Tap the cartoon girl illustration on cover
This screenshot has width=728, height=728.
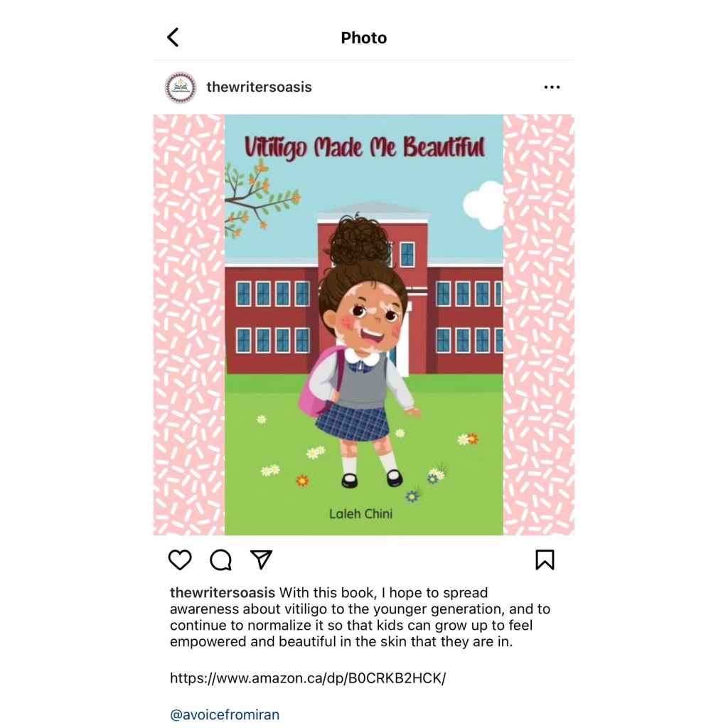coord(360,353)
